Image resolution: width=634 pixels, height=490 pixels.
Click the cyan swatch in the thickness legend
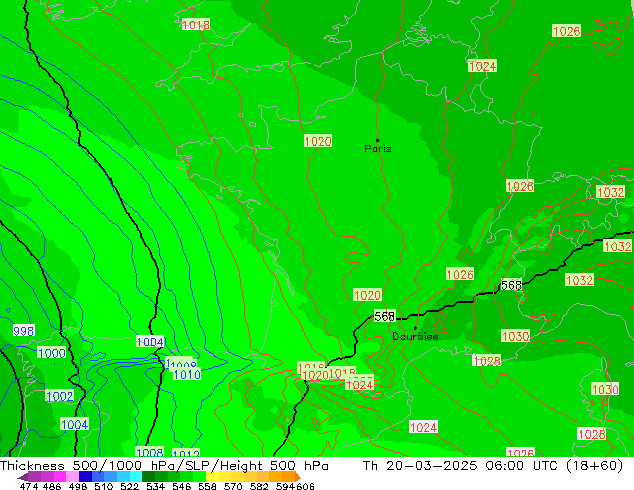pos(136,476)
